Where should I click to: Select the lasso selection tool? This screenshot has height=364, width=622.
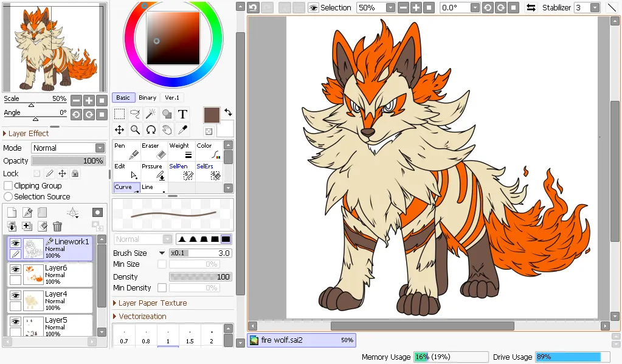click(135, 114)
